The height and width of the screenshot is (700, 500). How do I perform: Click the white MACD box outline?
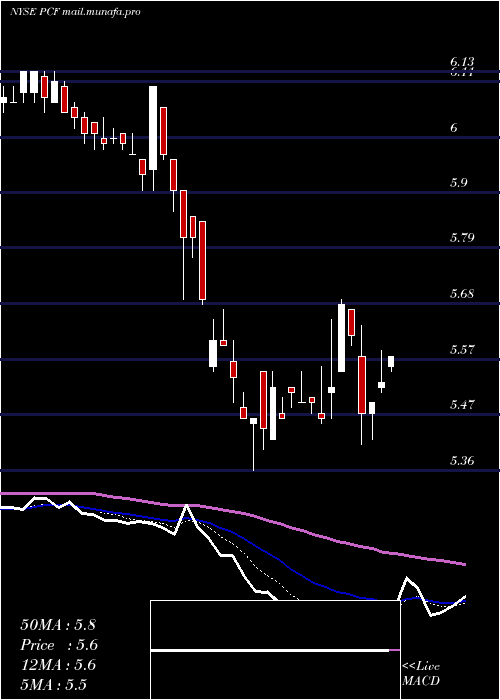tap(275, 650)
